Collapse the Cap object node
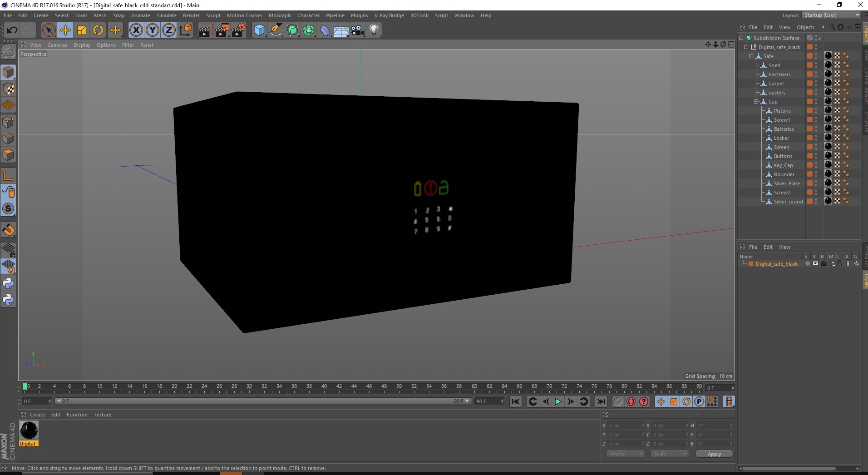 tap(756, 101)
